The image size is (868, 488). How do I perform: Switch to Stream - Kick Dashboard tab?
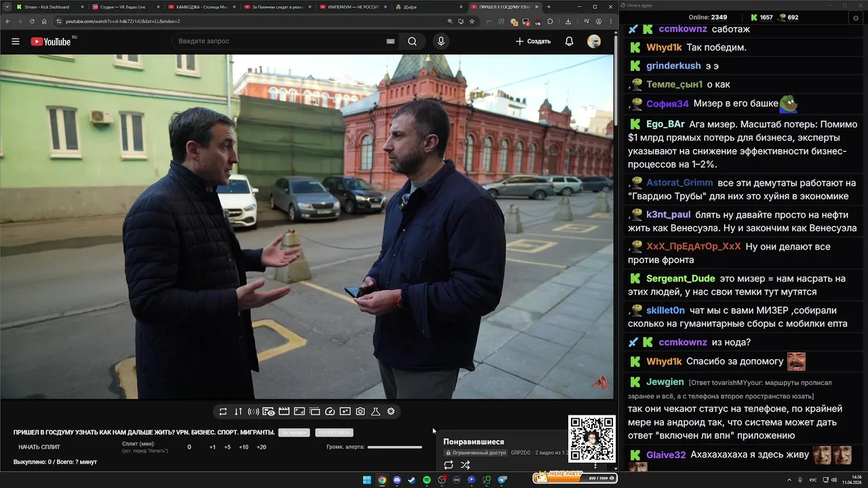[50, 7]
